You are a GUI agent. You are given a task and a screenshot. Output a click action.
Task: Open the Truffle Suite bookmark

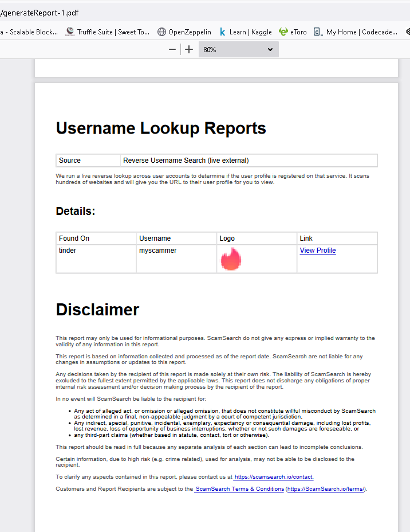pyautogui.click(x=108, y=32)
